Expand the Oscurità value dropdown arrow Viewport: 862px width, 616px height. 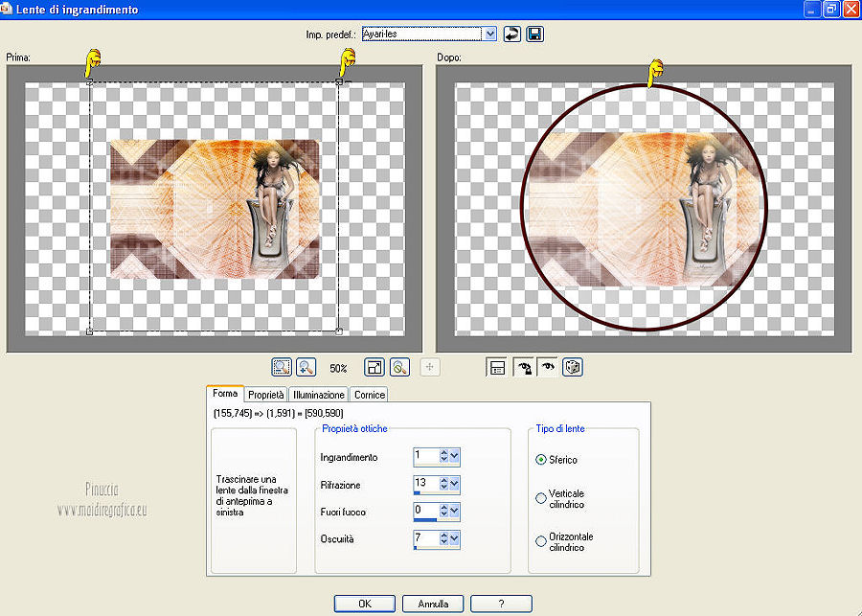[455, 538]
